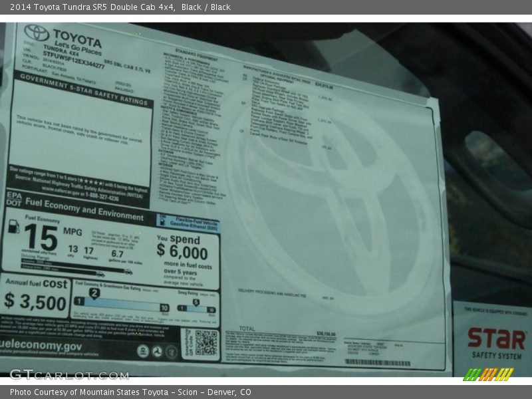
Task: Click the EPA seal icon near fueleconomy.gov
Action: click(x=143, y=352)
